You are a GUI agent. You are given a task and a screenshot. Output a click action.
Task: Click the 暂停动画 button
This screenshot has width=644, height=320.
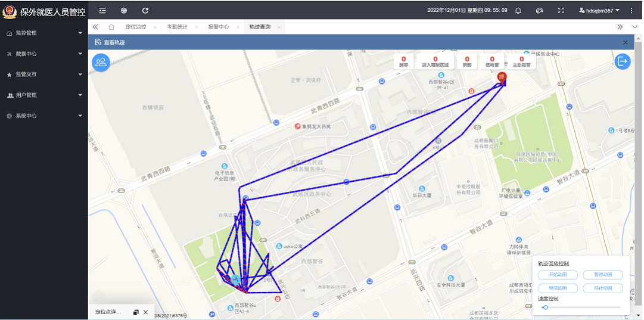coord(603,275)
